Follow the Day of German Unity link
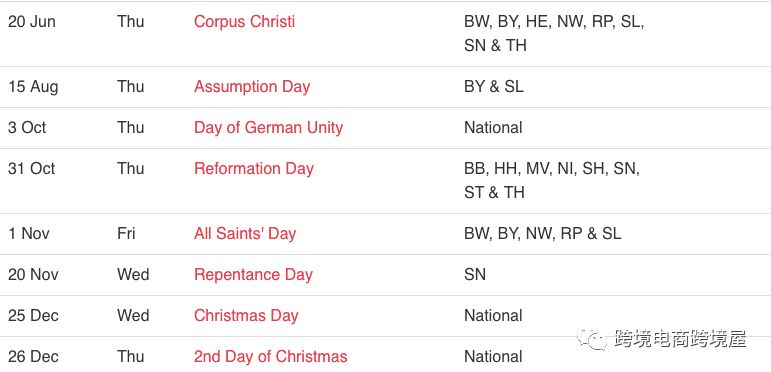This screenshot has height=372, width=771. tap(268, 128)
